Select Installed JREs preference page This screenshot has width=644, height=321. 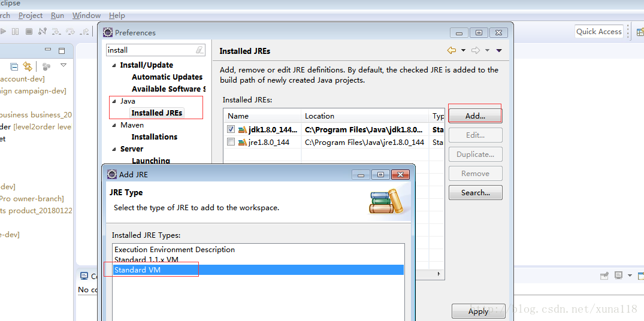(157, 113)
